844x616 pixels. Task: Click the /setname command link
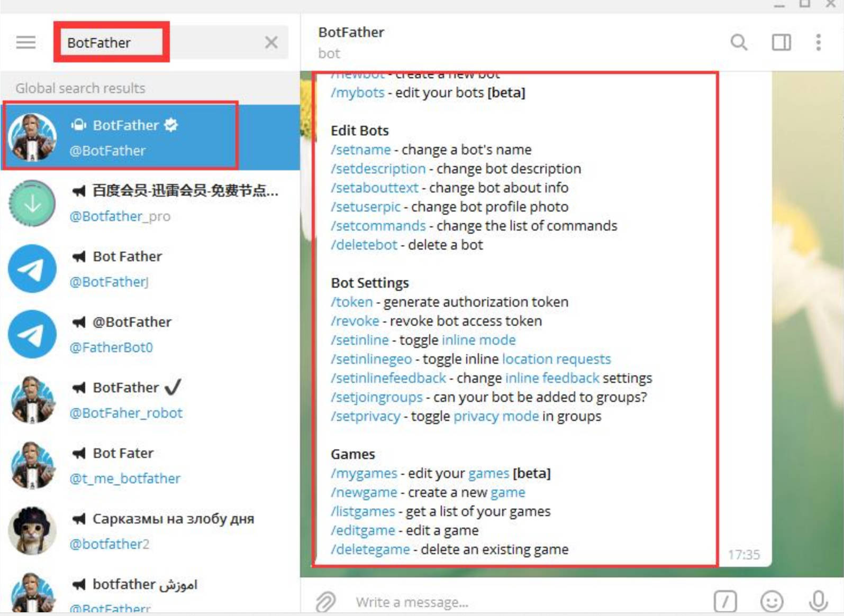361,150
